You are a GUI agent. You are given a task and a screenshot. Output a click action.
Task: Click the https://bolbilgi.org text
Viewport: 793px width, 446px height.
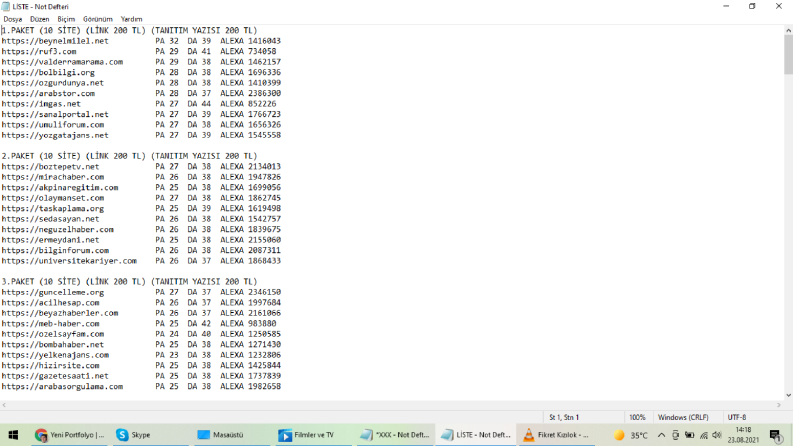click(48, 72)
